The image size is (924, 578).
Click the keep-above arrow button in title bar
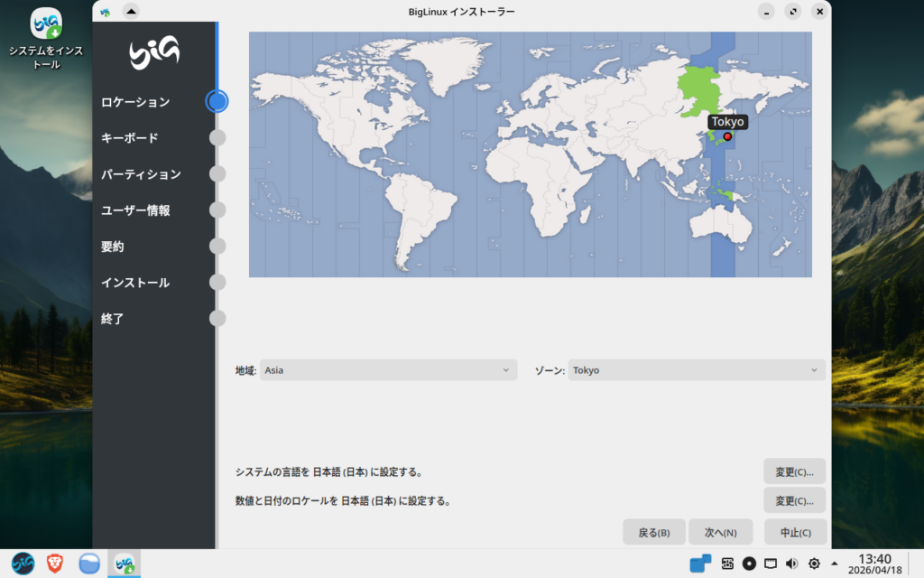(x=130, y=11)
